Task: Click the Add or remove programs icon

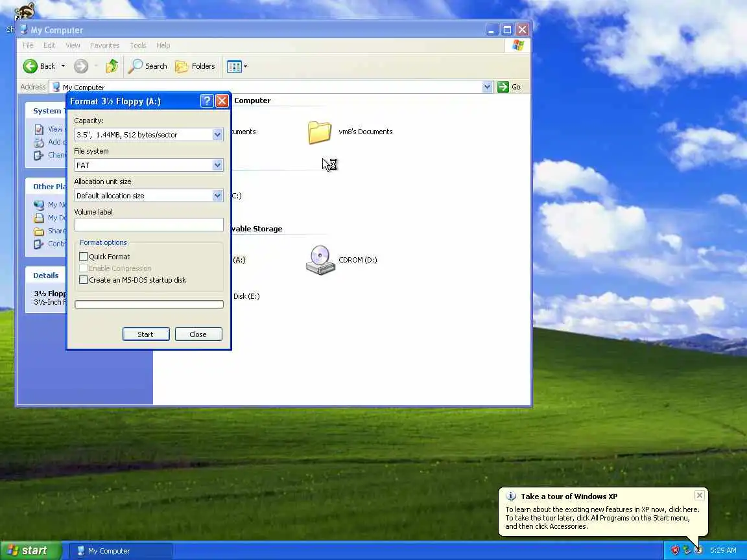Action: (x=39, y=142)
